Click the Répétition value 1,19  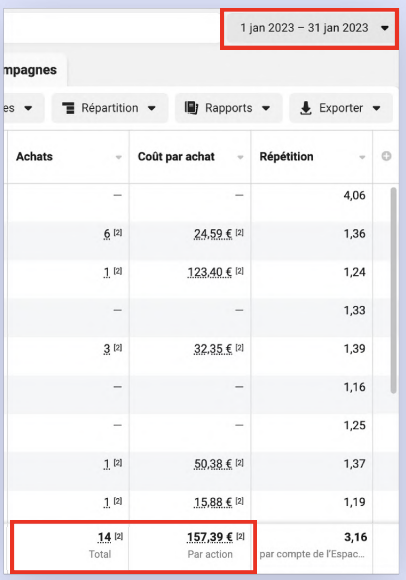click(x=354, y=502)
